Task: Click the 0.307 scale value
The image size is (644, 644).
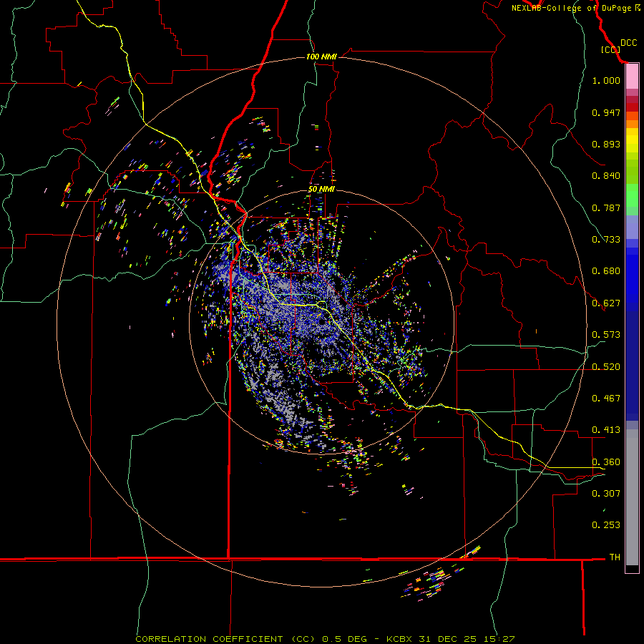Action: pyautogui.click(x=606, y=493)
